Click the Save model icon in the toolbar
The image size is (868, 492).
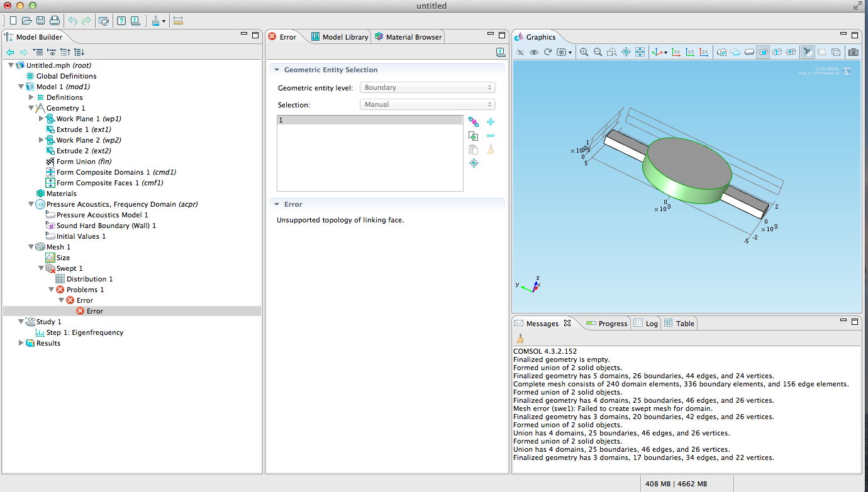[x=40, y=21]
